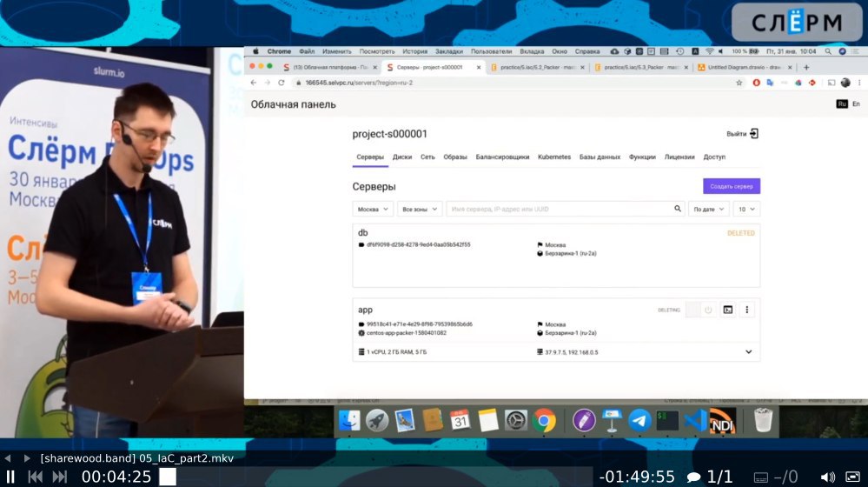This screenshot has height=487, width=868.
Task: Open the Справка menu
Action: tap(587, 51)
